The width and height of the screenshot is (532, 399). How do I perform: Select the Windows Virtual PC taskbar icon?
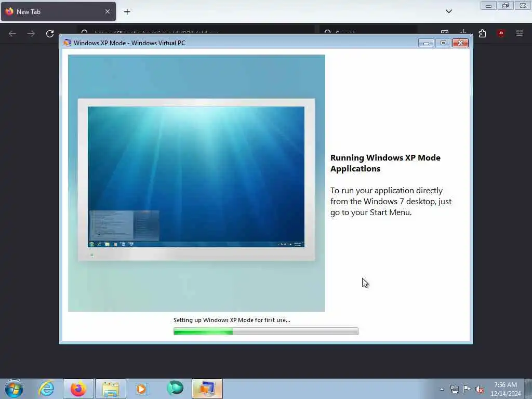click(x=207, y=389)
